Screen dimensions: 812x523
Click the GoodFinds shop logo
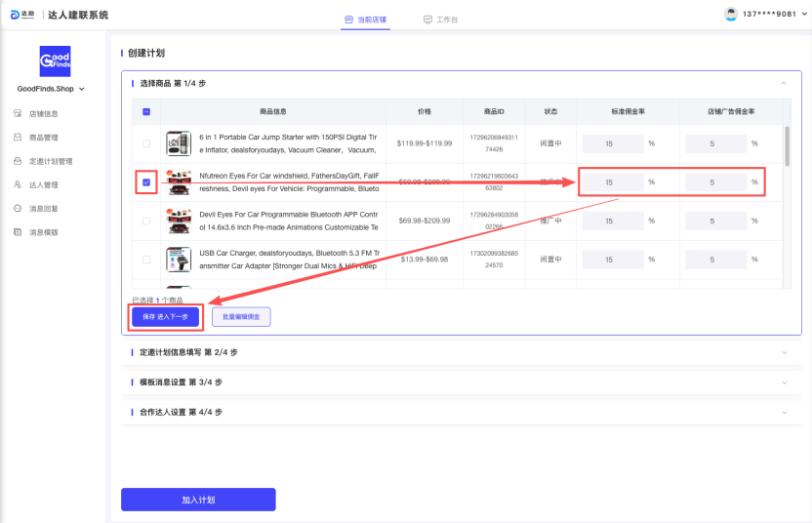click(54, 61)
